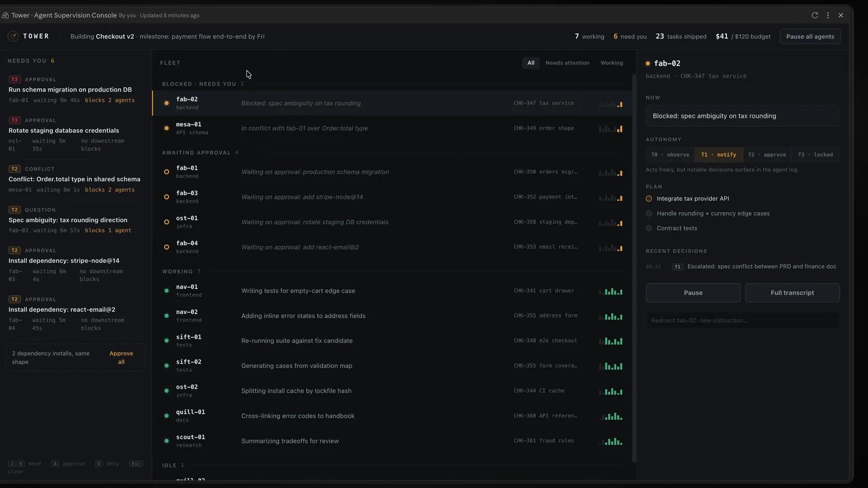Click mesa-01 status dot in fleet list
The image size is (868, 488).
[167, 129]
